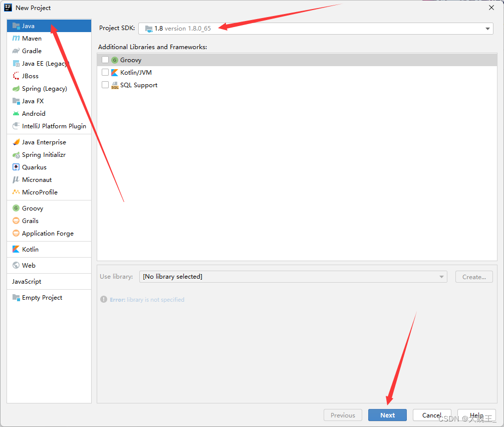This screenshot has width=504, height=427.
Task: Select Java EE (Legacy) label
Action: (x=46, y=64)
